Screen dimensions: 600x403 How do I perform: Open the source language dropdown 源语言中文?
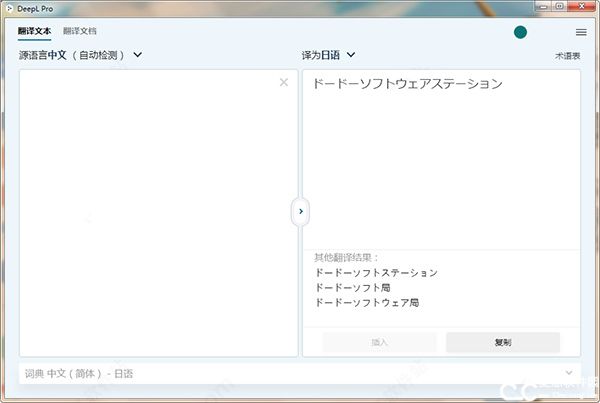[80, 55]
